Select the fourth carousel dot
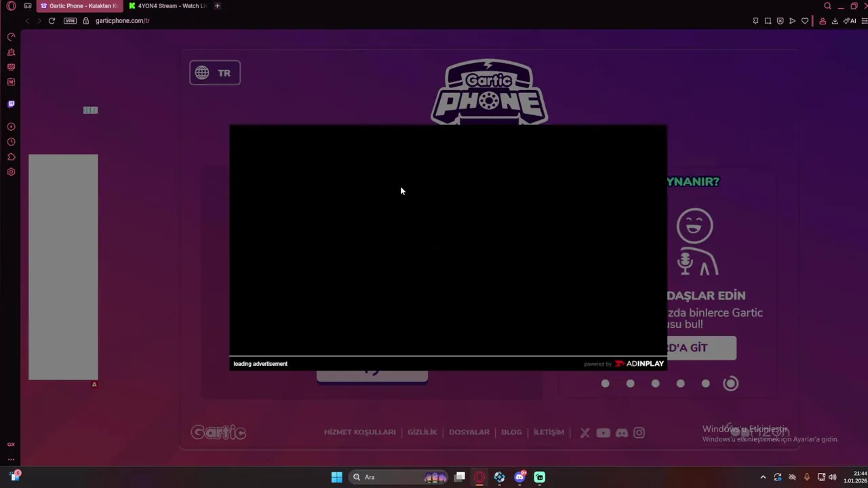This screenshot has height=488, width=868. coord(680,384)
